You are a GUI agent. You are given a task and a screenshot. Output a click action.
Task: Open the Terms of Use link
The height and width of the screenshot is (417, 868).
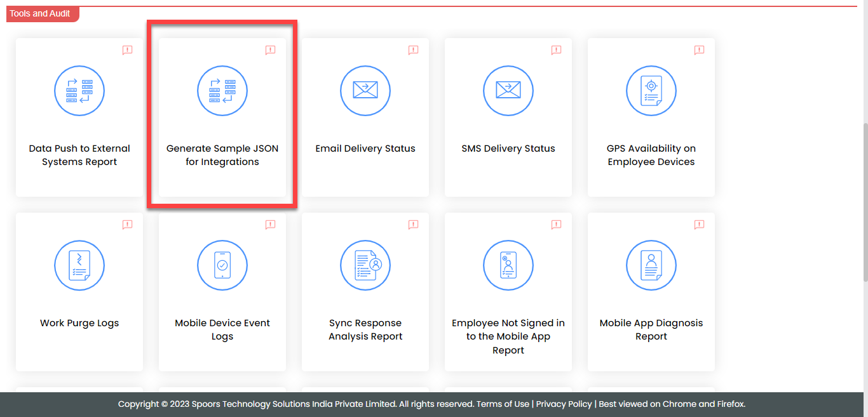click(x=503, y=404)
